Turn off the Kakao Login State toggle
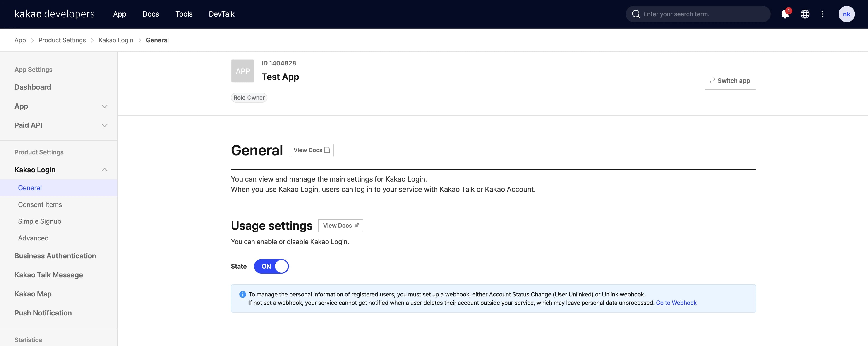This screenshot has width=868, height=346. [271, 266]
